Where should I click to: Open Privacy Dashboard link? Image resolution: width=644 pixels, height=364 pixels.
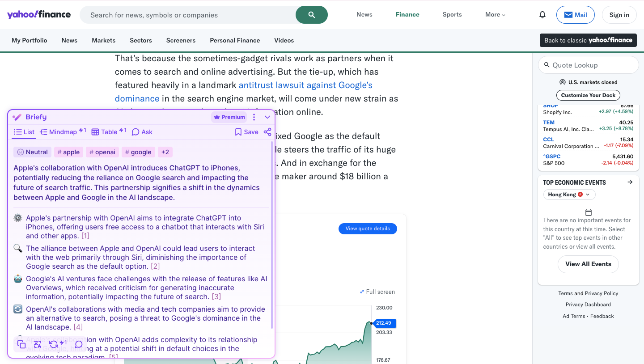coord(588,305)
